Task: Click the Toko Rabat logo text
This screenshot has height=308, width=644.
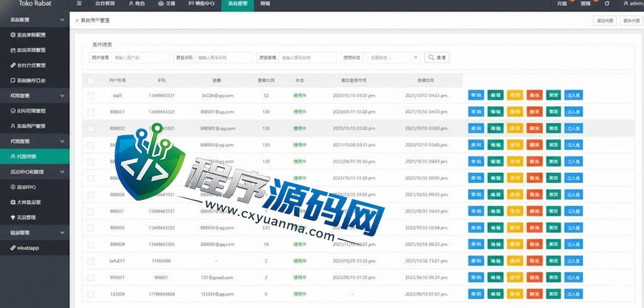Action: 35,4
